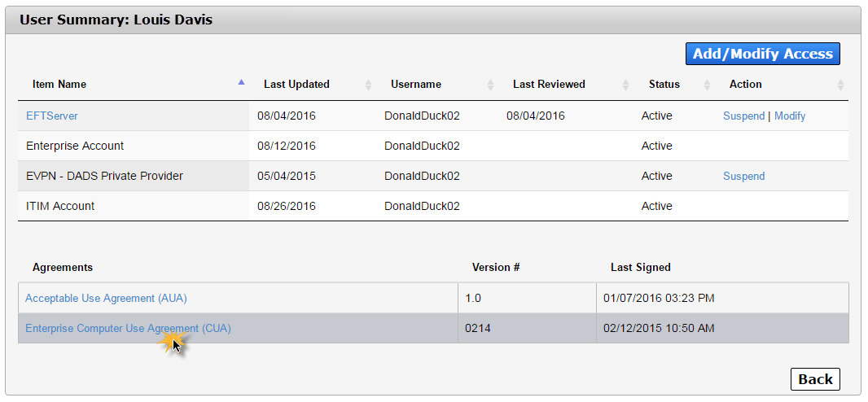Suspend the EFTServer access
Viewport: 868px width, 402px height.
744,116
